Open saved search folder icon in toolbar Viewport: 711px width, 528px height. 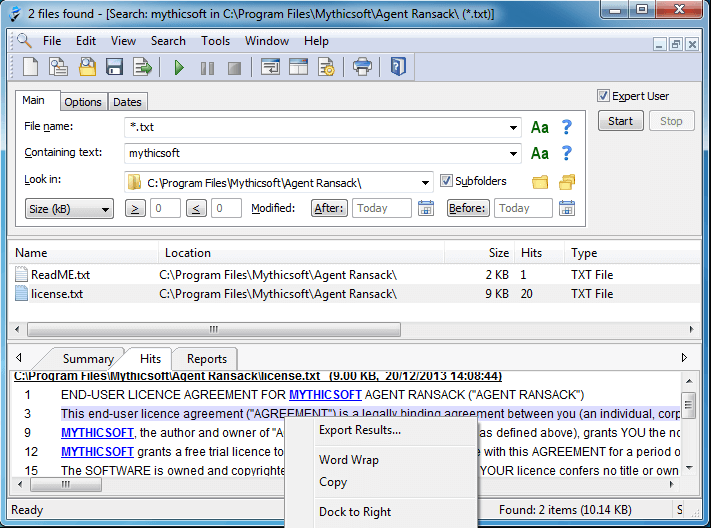tap(87, 67)
